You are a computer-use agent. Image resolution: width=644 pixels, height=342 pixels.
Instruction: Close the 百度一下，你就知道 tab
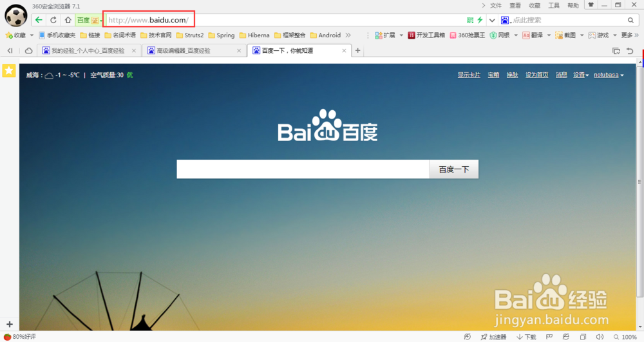pos(344,50)
